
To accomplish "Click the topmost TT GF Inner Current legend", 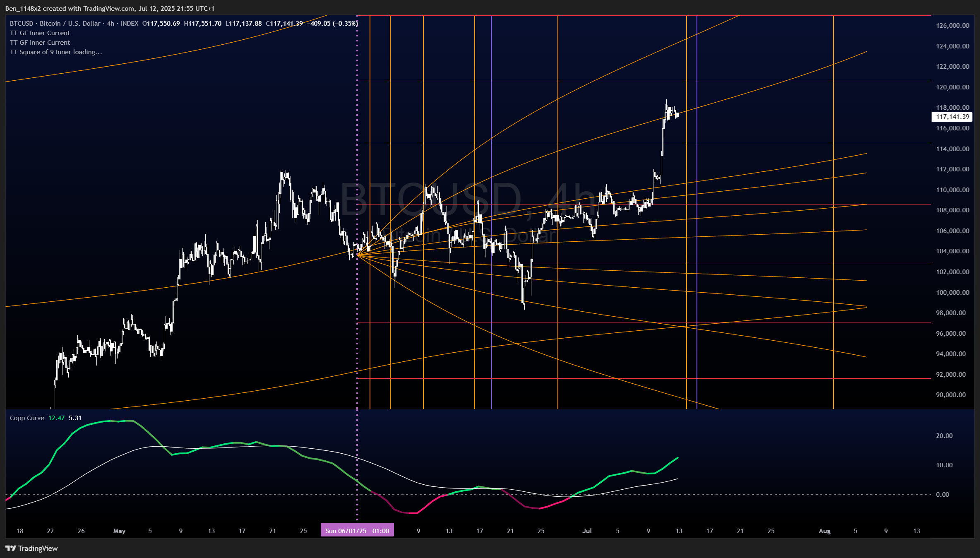I will pos(40,33).
